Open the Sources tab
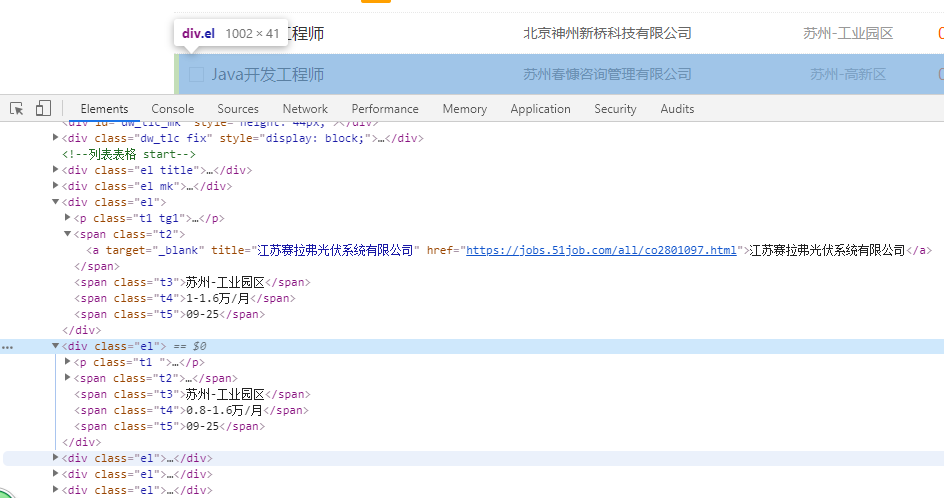 tap(238, 109)
